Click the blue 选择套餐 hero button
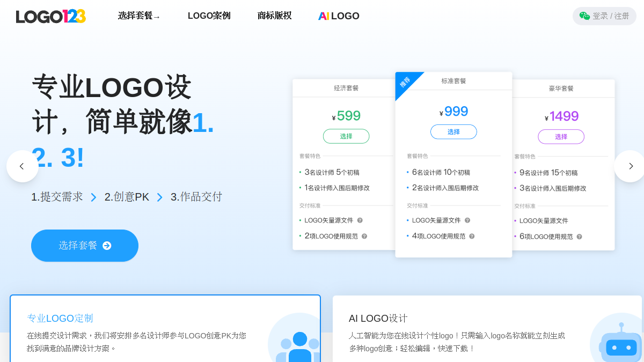This screenshot has width=644, height=362. 85,246
